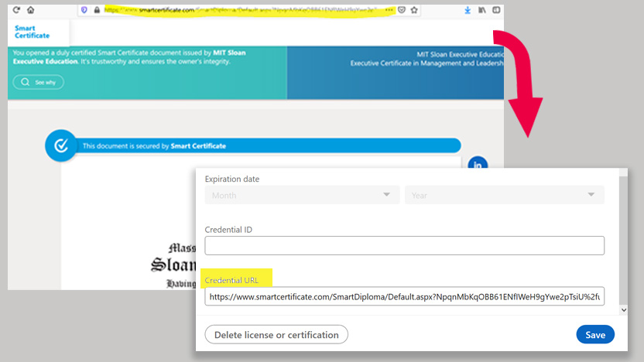Image resolution: width=644 pixels, height=362 pixels.
Task: Open the expiration Year dropdown
Action: tap(505, 195)
